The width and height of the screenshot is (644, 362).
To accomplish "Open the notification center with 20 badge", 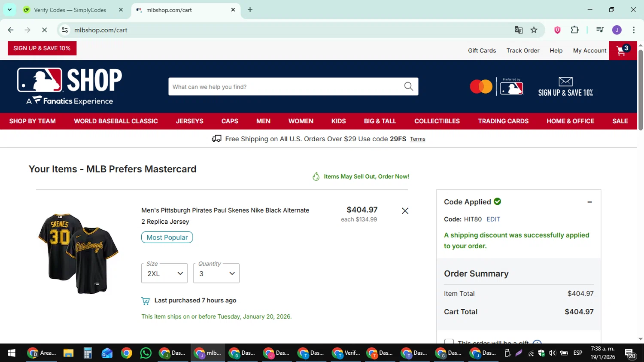I will [630, 353].
